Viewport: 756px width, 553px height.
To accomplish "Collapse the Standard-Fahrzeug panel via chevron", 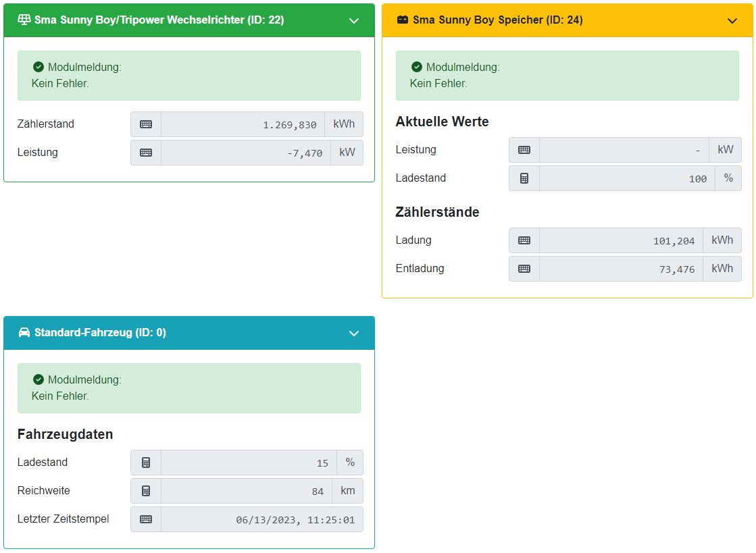I will [354, 334].
